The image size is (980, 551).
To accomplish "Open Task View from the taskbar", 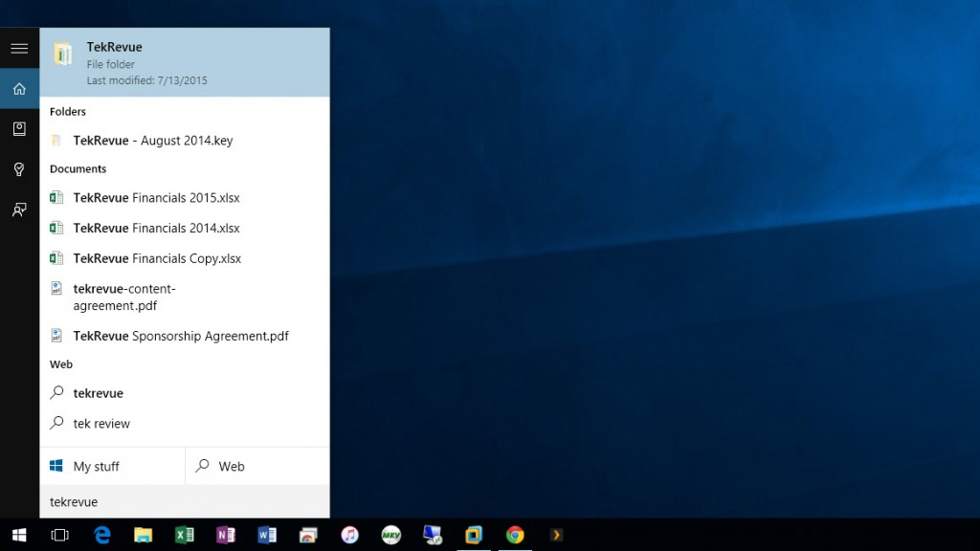I will pyautogui.click(x=59, y=535).
